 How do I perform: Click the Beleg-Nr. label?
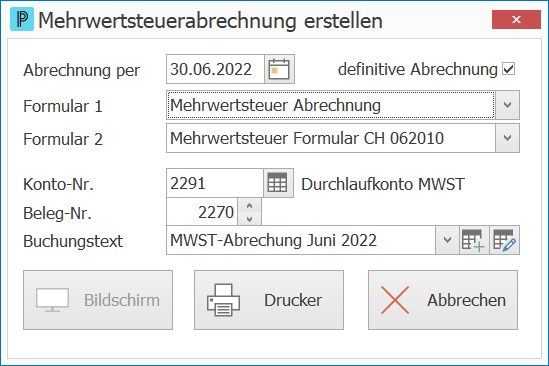(x=57, y=213)
